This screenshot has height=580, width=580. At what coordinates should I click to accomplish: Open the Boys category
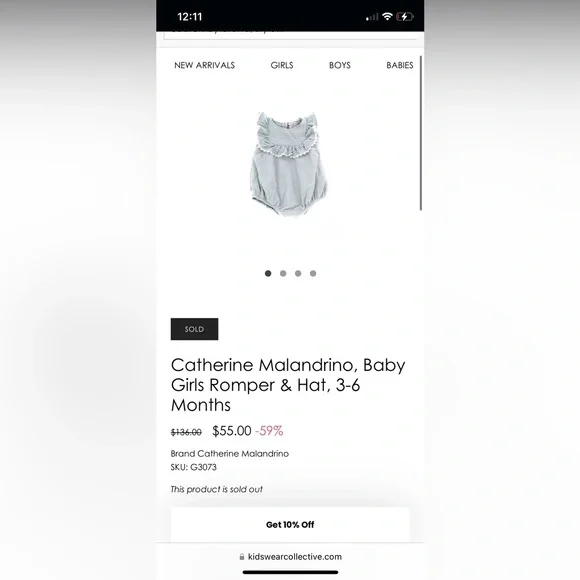[x=340, y=65]
